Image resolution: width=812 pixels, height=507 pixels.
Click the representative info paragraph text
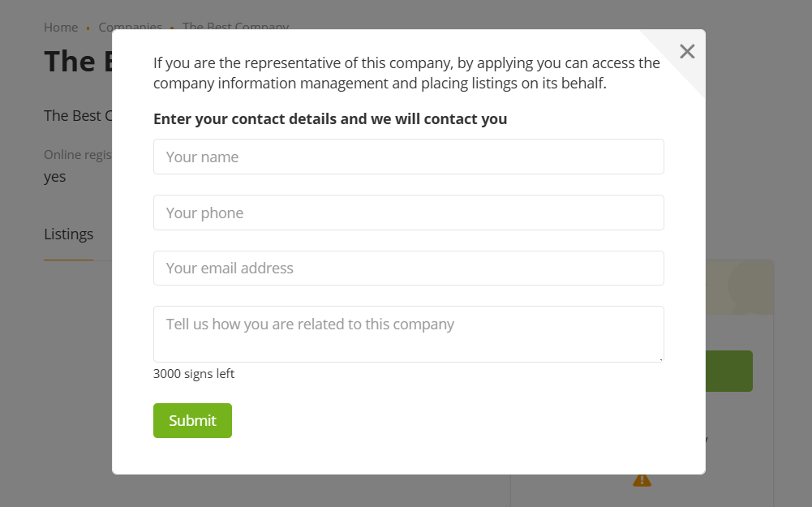click(x=406, y=73)
